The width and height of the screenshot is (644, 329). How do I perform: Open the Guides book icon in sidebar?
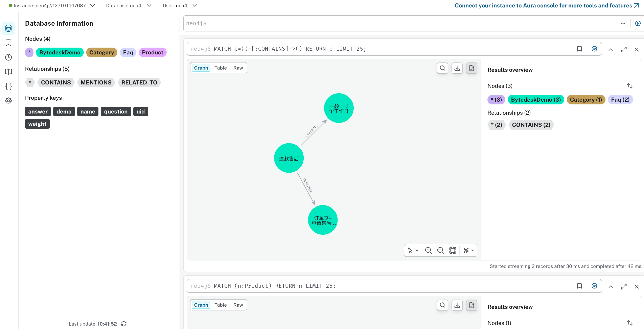(x=8, y=72)
